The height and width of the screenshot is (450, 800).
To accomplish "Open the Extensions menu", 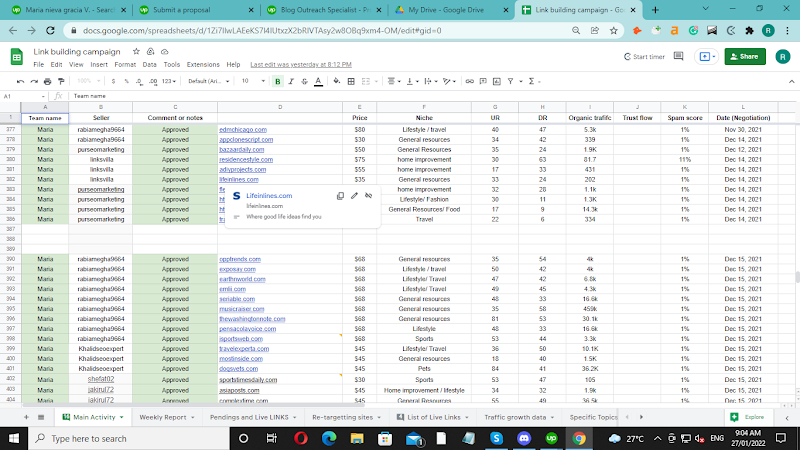I will point(201,64).
